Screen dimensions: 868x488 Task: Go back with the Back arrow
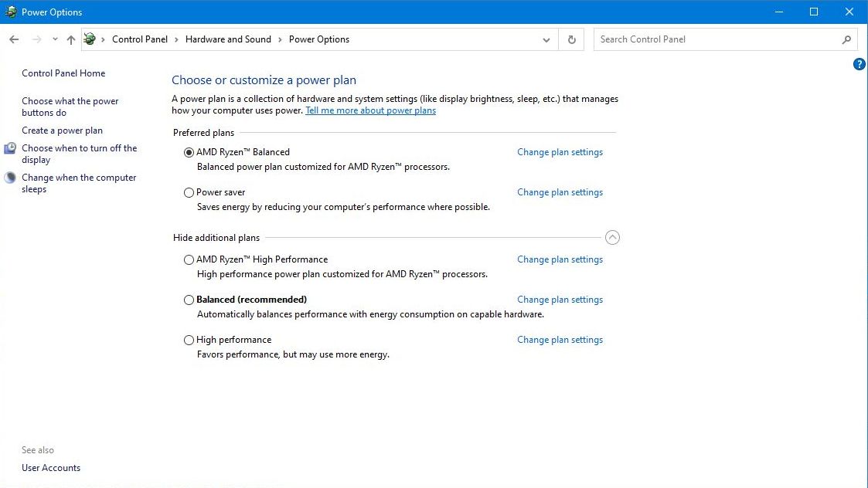tap(14, 39)
